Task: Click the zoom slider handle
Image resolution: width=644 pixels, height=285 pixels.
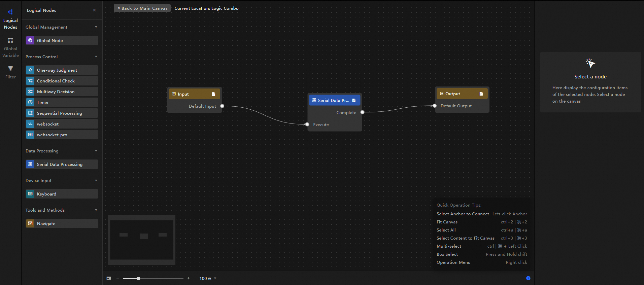Action: (138, 279)
